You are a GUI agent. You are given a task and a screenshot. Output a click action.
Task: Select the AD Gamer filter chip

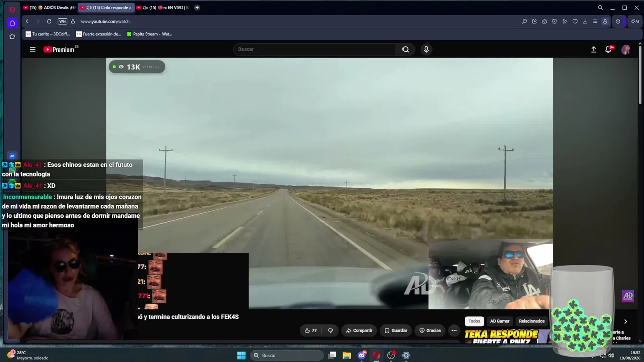coord(500,321)
